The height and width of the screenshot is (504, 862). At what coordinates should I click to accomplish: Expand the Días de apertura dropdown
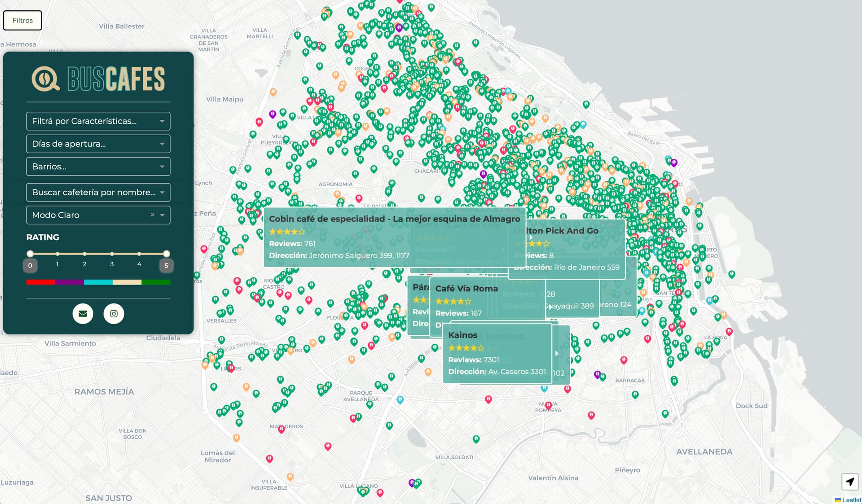click(x=98, y=144)
